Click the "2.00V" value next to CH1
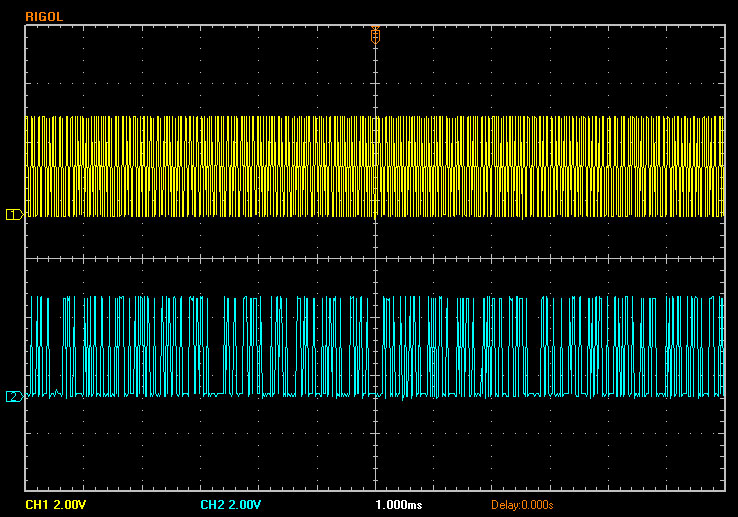The width and height of the screenshot is (738, 517). pyautogui.click(x=70, y=504)
